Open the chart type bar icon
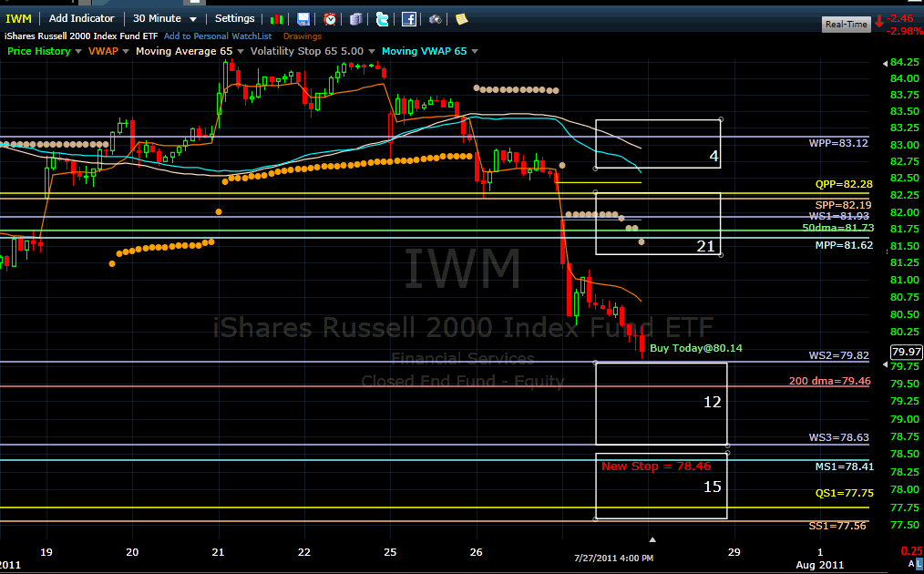 [276, 19]
